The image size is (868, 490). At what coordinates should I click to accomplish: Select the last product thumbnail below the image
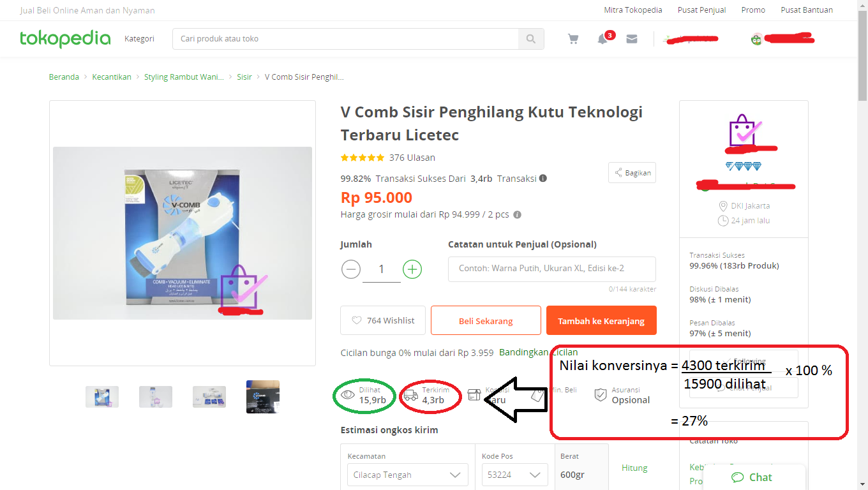[x=264, y=396]
